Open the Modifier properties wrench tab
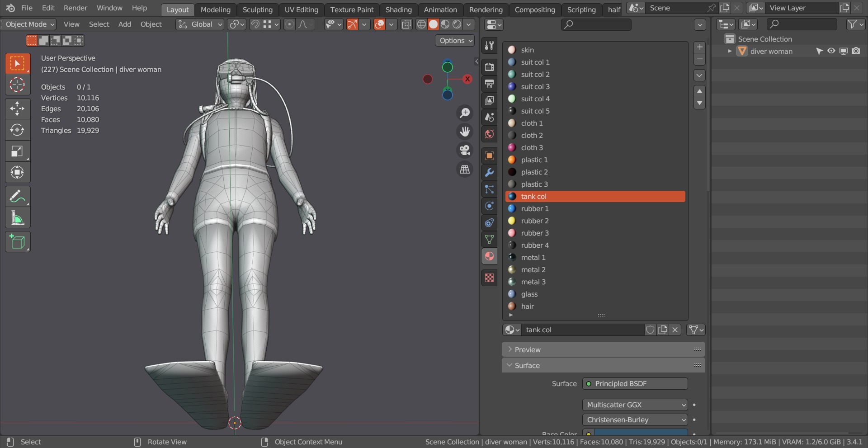868x448 pixels. 489,172
